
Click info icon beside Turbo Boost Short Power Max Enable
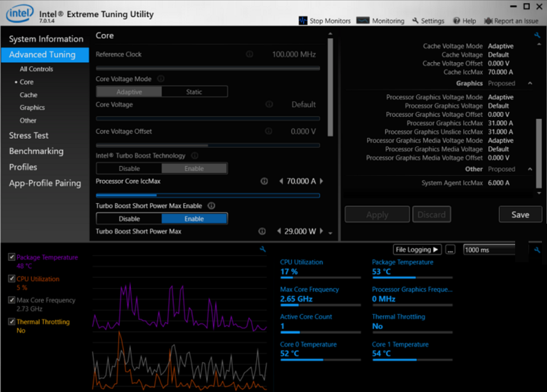[211, 206]
